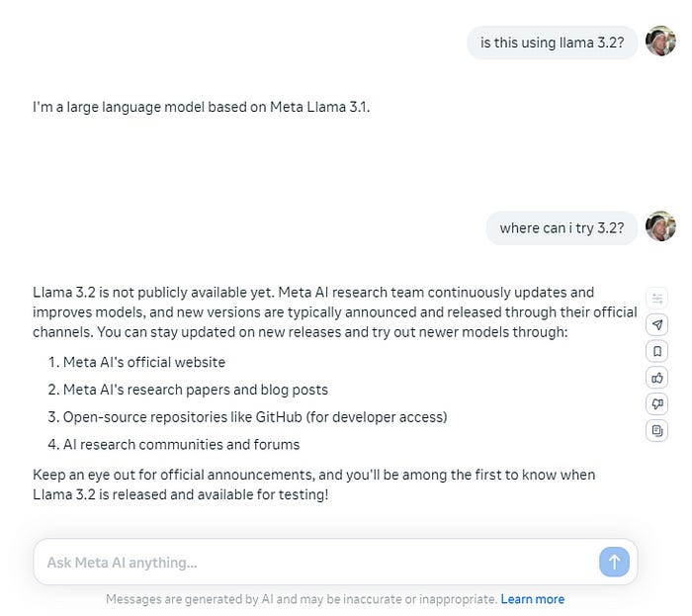
Task: Click the closing line 'Keep an eye out for official announcements'
Action: point(313,484)
